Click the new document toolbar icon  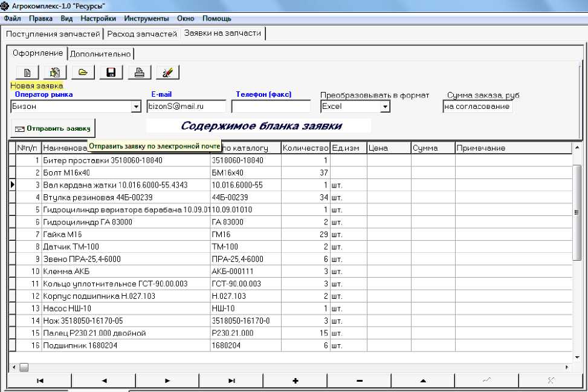point(27,73)
